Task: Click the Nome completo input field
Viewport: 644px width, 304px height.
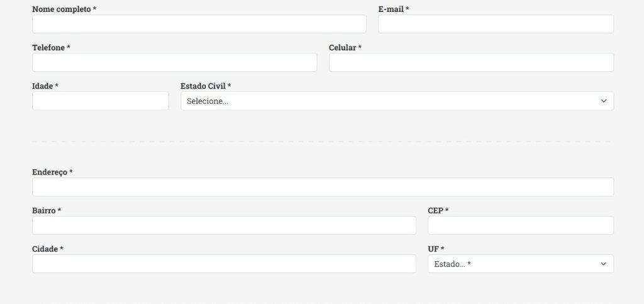Action: (199, 24)
